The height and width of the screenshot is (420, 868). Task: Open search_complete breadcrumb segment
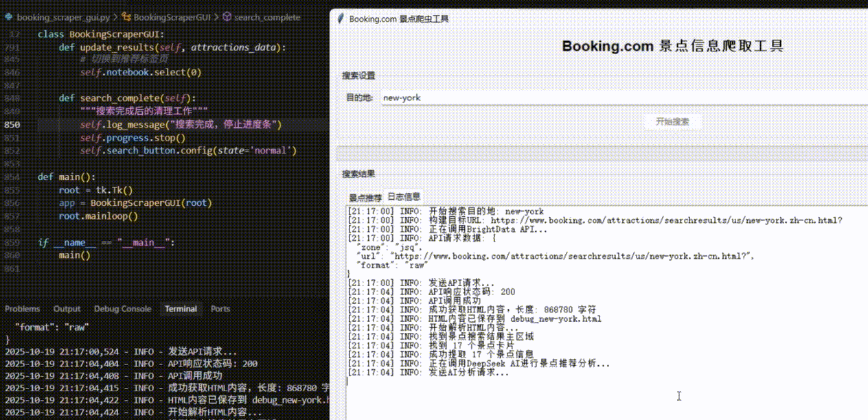click(267, 17)
